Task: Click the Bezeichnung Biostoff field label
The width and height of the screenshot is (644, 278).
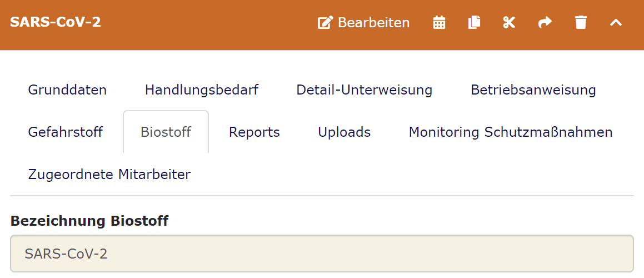Action: 89,221
